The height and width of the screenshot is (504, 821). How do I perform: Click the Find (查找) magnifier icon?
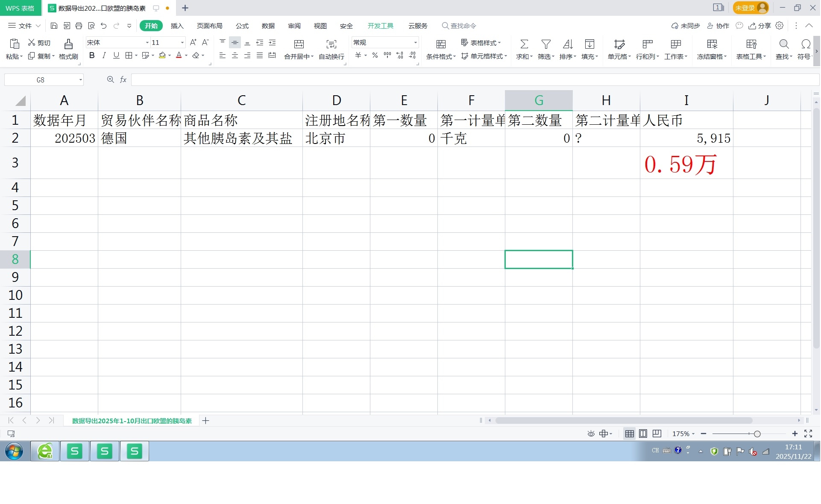pyautogui.click(x=784, y=44)
